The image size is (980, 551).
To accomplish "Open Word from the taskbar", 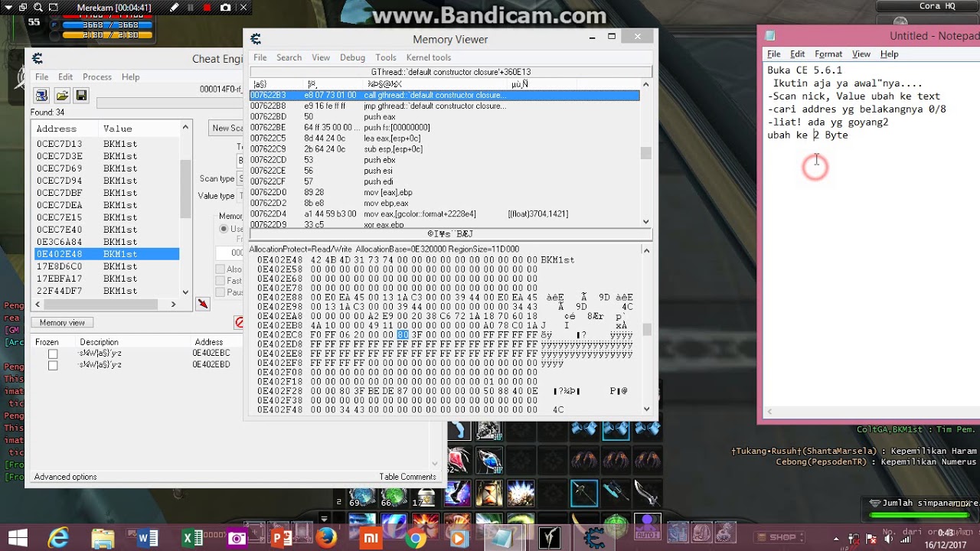I will pos(147,538).
